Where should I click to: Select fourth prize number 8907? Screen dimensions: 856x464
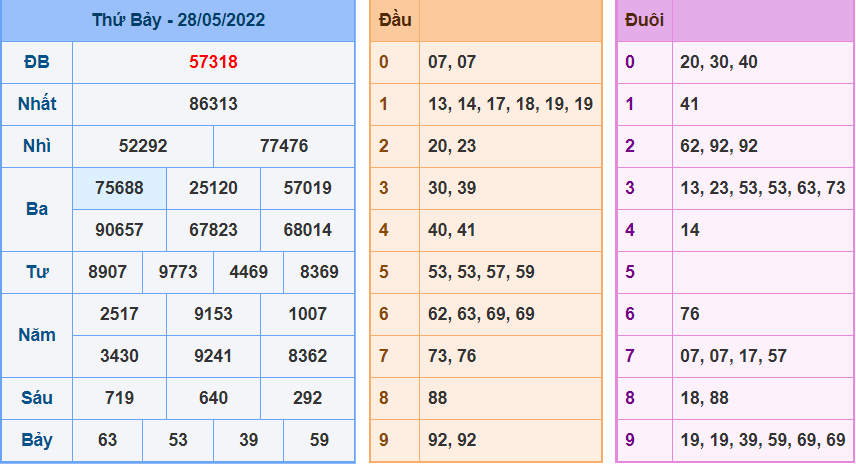pos(108,272)
